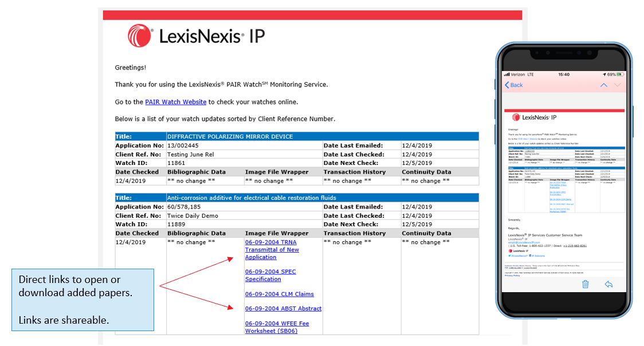Select the title DIFFRACTIVE POLARIZING MIRROR DEVICE
Screen dimensions: 644x346
click(230, 136)
